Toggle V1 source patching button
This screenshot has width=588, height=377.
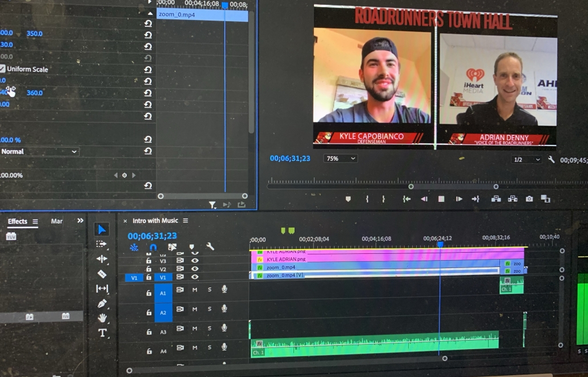pyautogui.click(x=134, y=278)
